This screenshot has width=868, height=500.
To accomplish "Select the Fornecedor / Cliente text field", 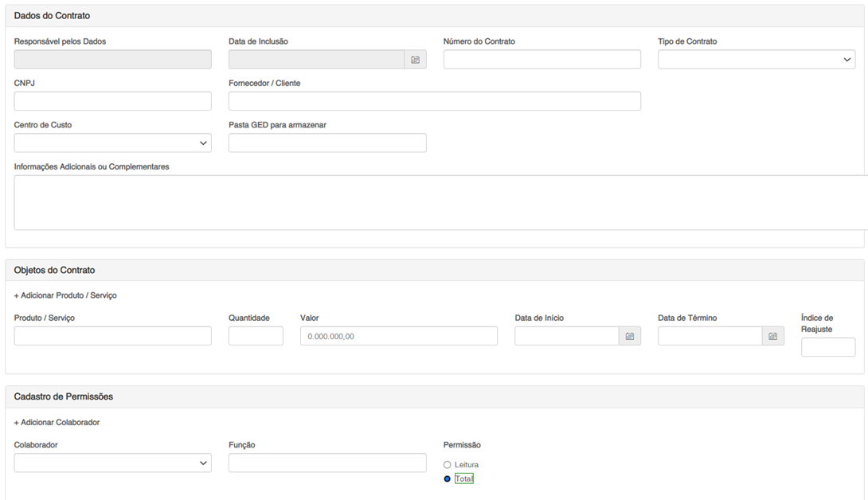I will coord(434,101).
